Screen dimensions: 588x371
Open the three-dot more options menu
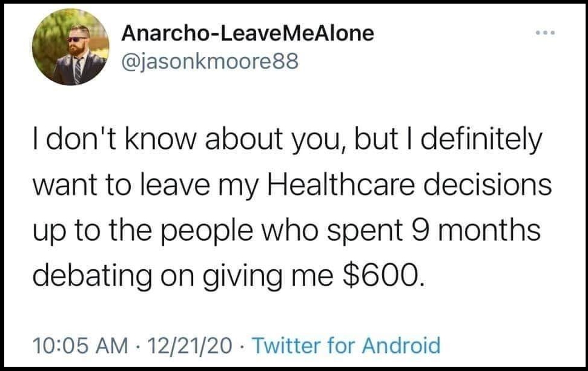tap(545, 33)
